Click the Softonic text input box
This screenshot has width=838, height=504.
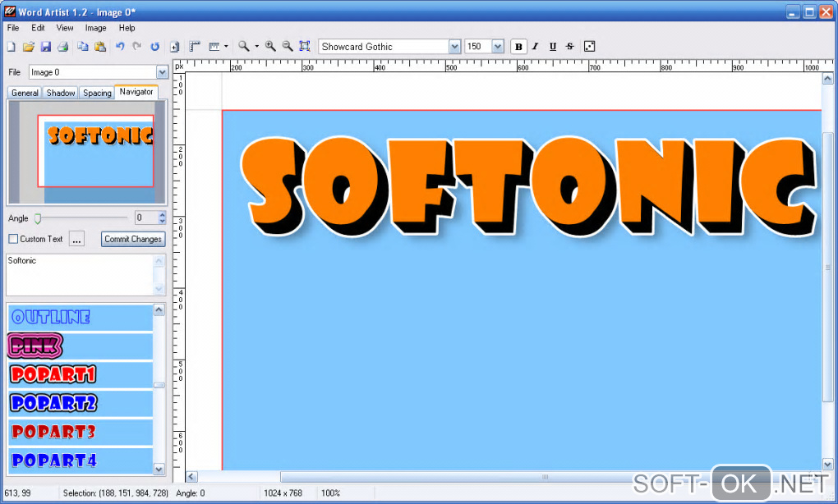point(81,274)
